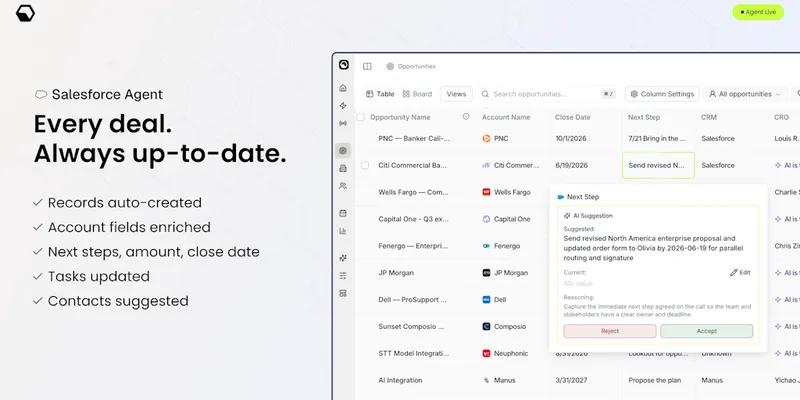Toggle the select-all header checkbox
The height and width of the screenshot is (400, 800).
361,117
